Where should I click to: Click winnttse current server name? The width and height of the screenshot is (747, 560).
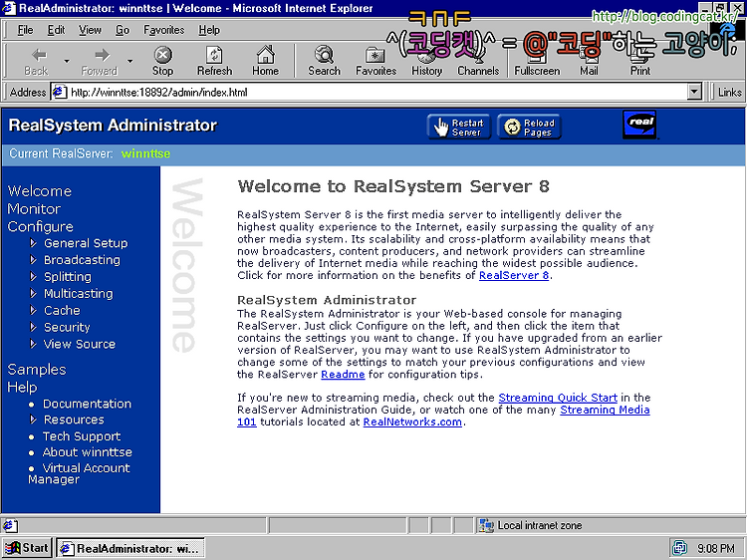coord(145,153)
